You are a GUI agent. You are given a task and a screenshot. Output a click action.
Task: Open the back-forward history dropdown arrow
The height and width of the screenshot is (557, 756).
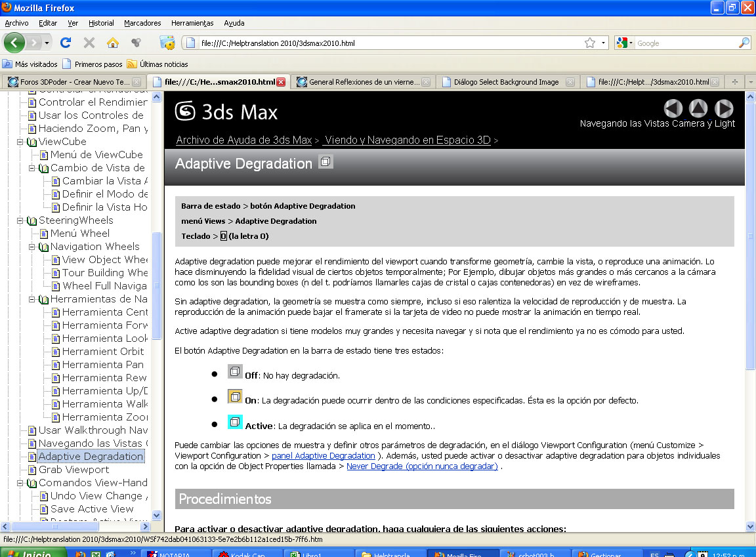point(47,43)
